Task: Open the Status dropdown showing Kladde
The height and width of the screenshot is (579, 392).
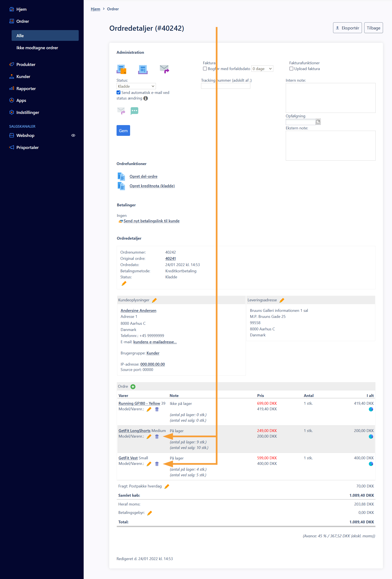Action: point(136,86)
